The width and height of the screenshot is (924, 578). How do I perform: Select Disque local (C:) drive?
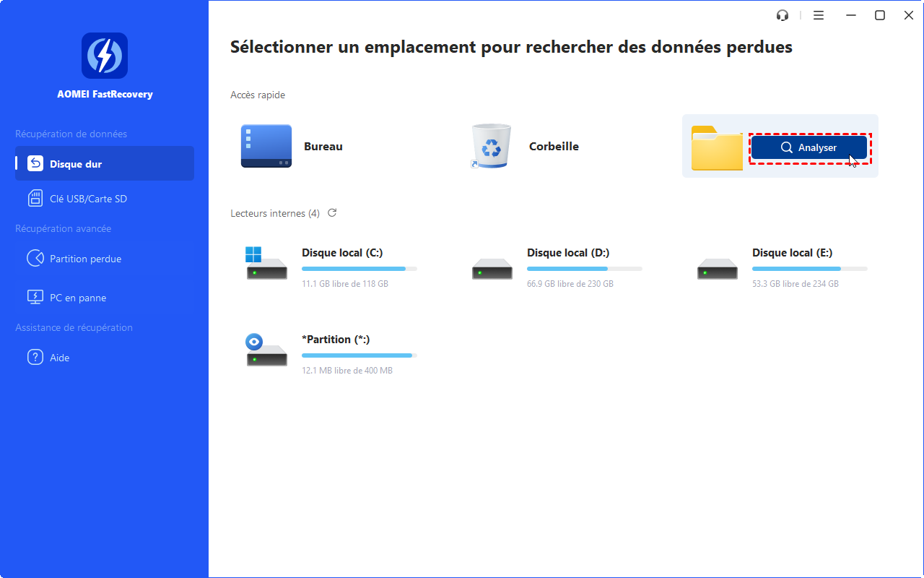341,253
